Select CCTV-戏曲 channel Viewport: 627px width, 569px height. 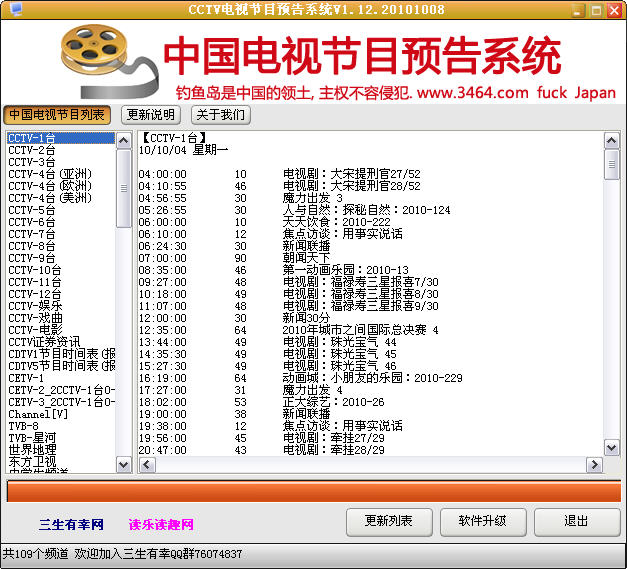[x=61, y=318]
